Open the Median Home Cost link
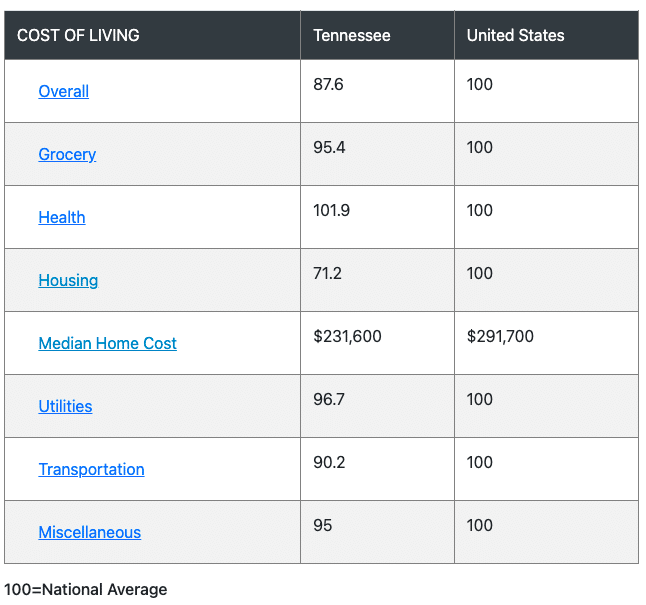This screenshot has width=646, height=605. coord(107,343)
